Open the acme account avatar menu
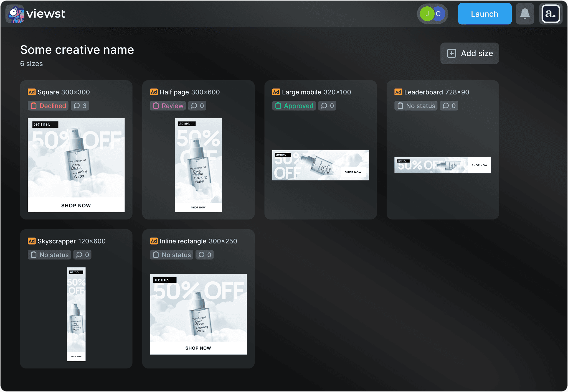The image size is (568, 392). click(551, 14)
